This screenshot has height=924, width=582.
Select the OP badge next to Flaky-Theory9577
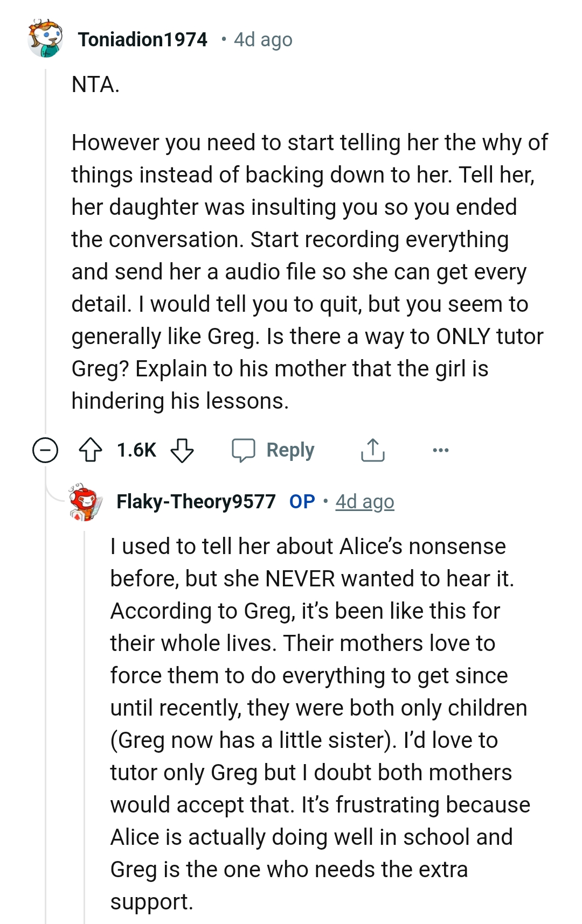[x=301, y=502]
